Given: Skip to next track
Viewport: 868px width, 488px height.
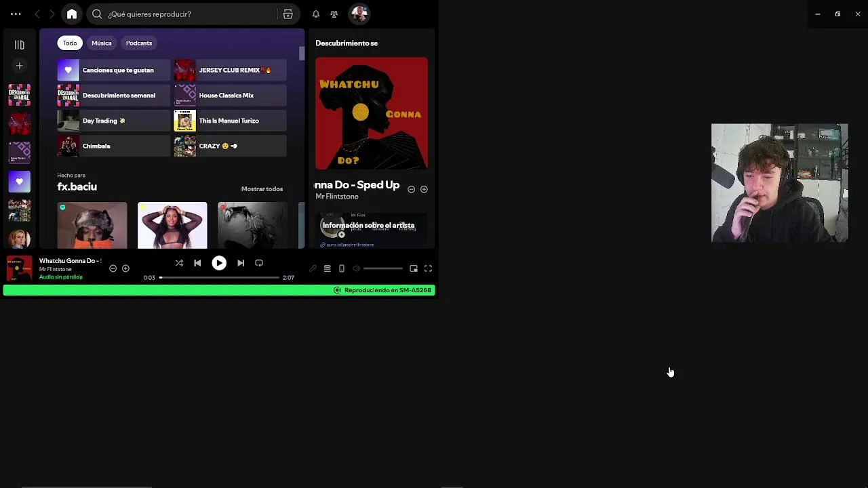Looking at the screenshot, I should [x=241, y=263].
